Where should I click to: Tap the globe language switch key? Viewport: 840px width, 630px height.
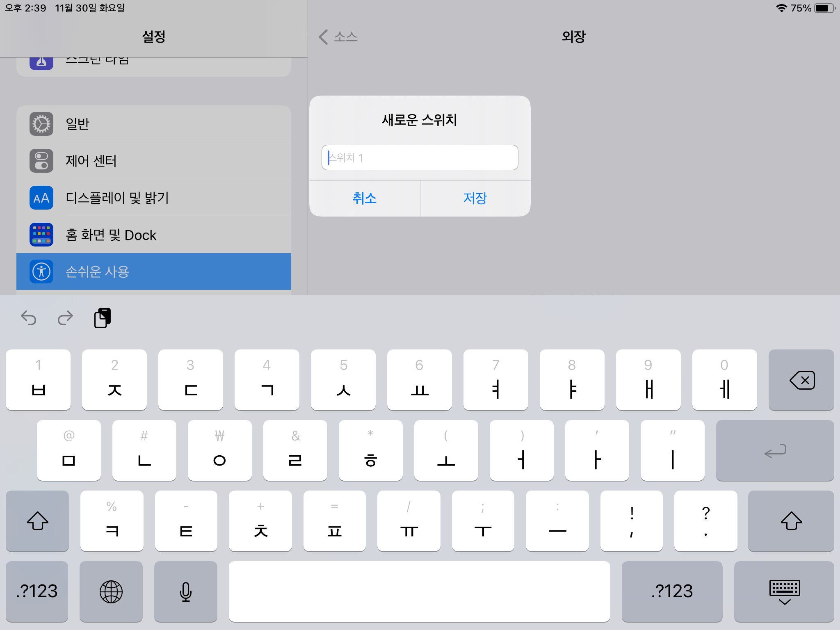click(111, 591)
